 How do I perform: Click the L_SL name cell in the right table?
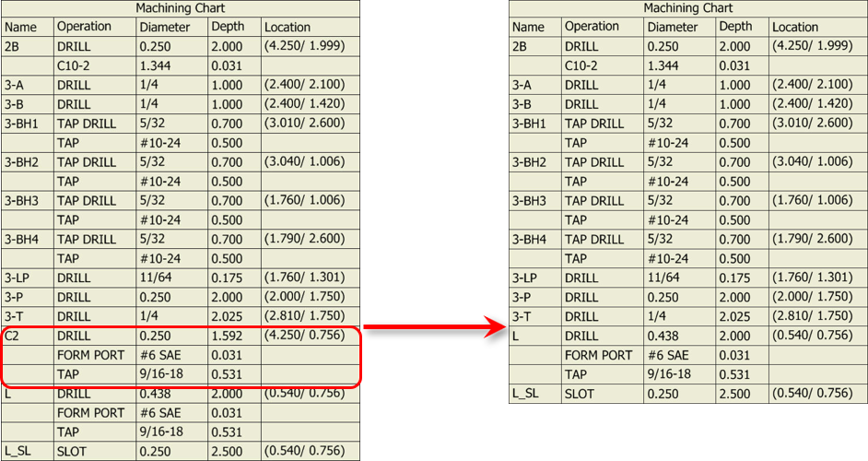pyautogui.click(x=529, y=394)
